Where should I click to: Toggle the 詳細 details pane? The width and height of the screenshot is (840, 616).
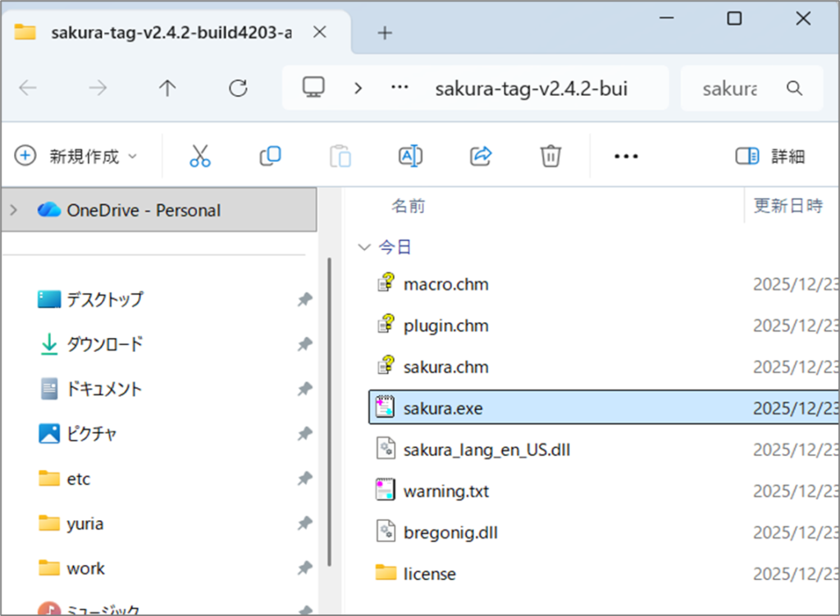pyautogui.click(x=769, y=156)
